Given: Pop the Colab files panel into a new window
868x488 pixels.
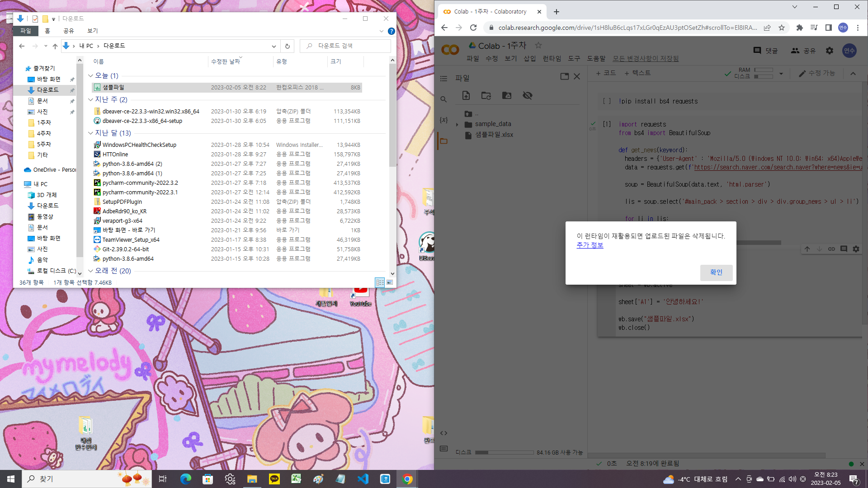Looking at the screenshot, I should 564,76.
